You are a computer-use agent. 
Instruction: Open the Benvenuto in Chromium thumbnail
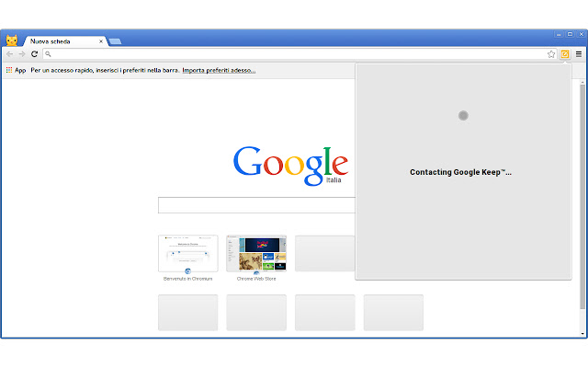187,254
